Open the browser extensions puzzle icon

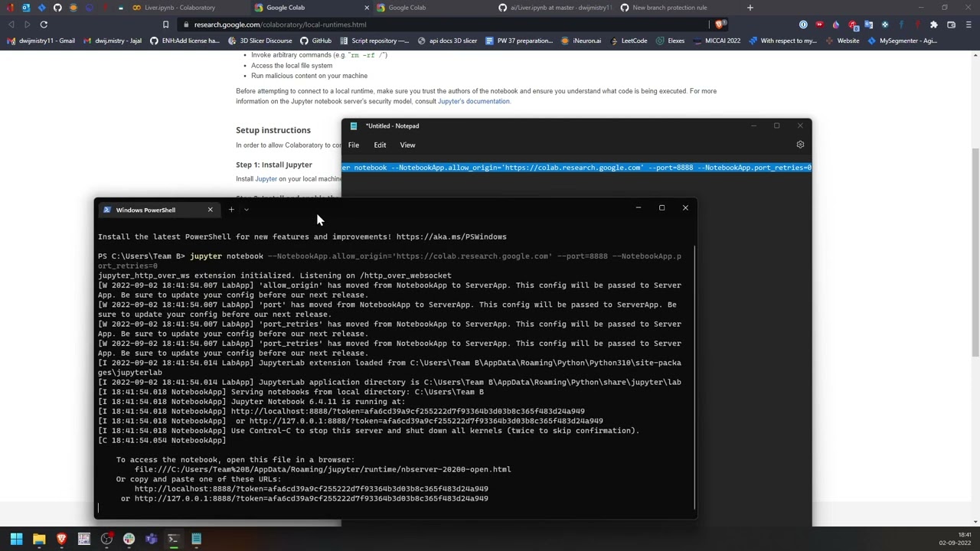tap(933, 24)
